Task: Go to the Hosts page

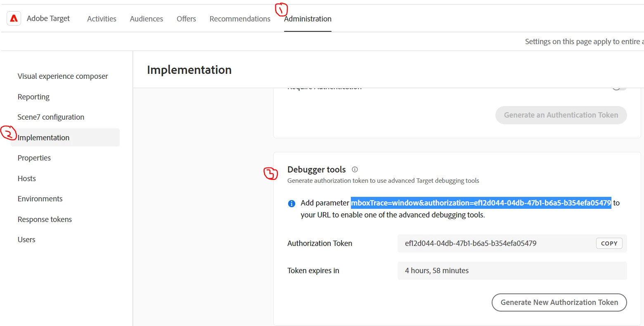Action: pyautogui.click(x=27, y=178)
